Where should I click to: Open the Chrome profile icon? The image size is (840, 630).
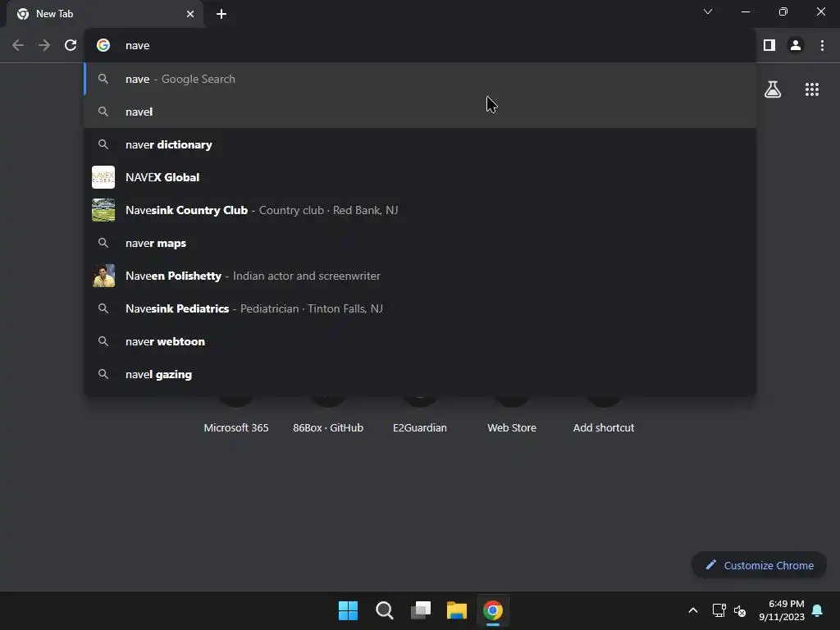(x=796, y=46)
